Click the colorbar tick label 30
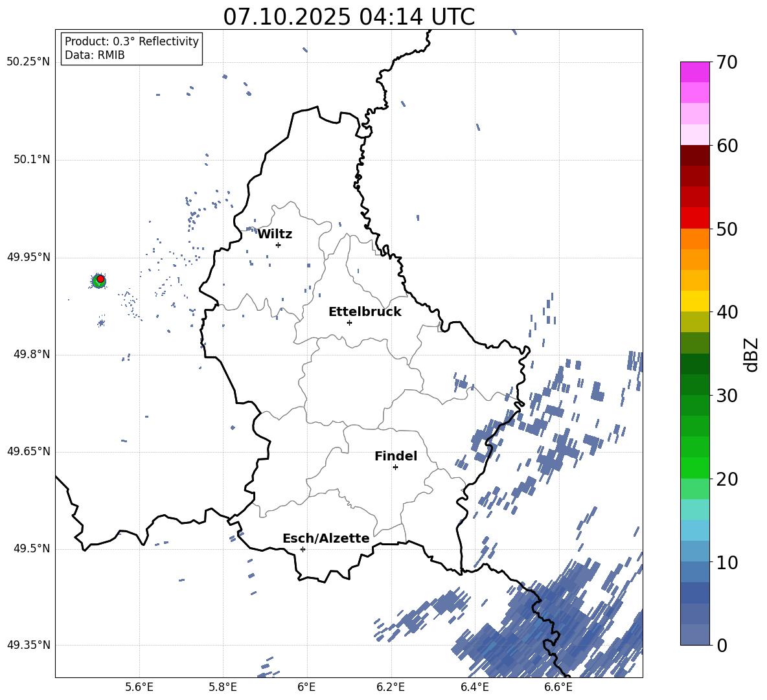 727,396
